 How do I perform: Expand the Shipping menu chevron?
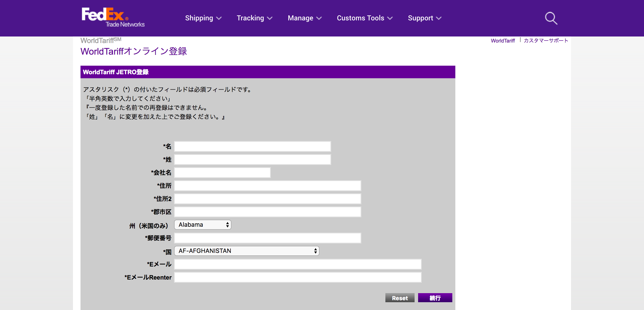(219, 18)
